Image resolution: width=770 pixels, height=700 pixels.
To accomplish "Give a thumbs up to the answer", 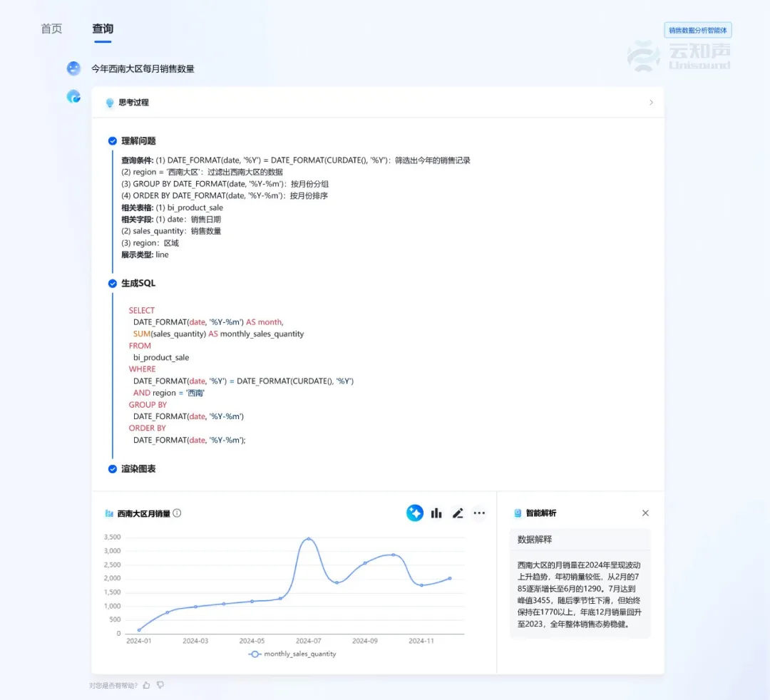I will [x=146, y=685].
